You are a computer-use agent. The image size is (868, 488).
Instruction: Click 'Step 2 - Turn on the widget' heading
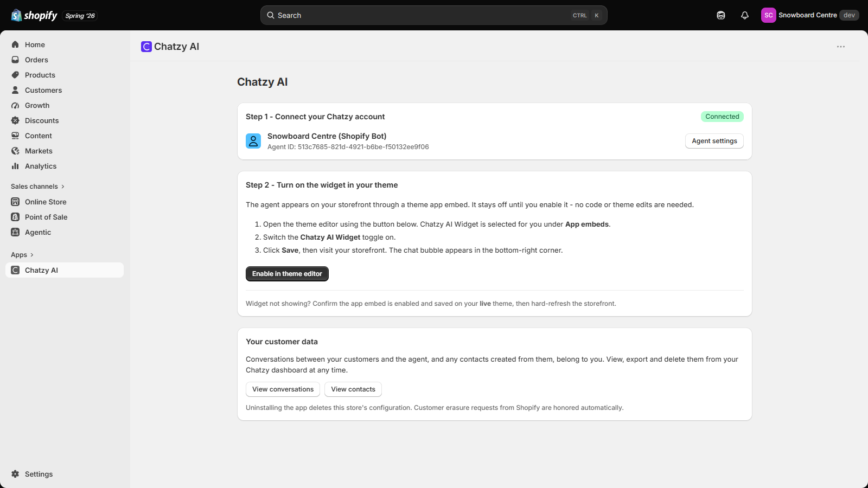click(322, 185)
